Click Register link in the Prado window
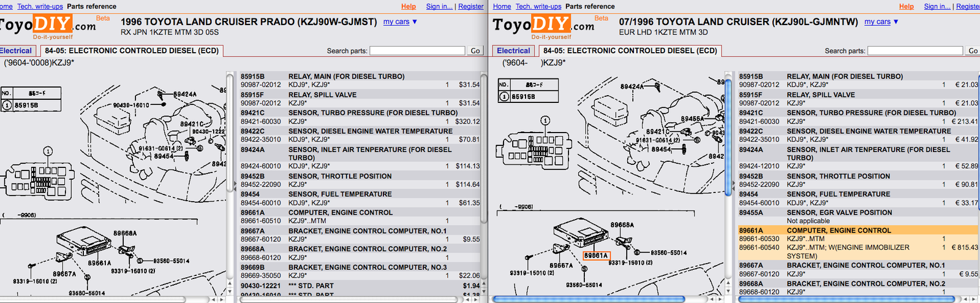Image resolution: width=980 pixels, height=303 pixels. click(x=471, y=6)
